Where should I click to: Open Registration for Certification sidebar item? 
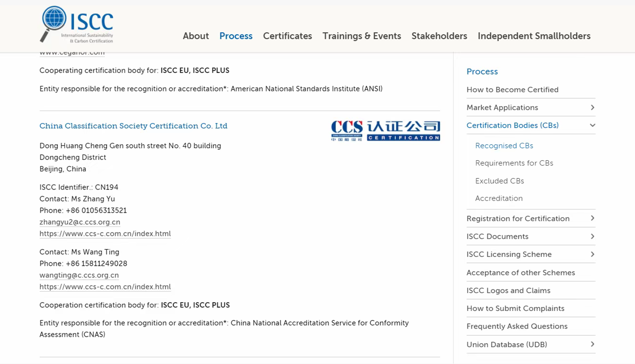point(518,218)
